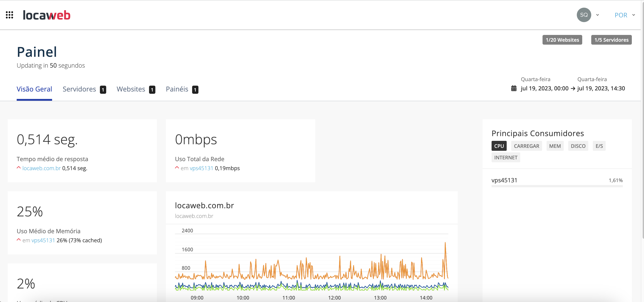This screenshot has height=302, width=644.
Task: Open the vps45131 link under network usage
Action: pyautogui.click(x=201, y=168)
